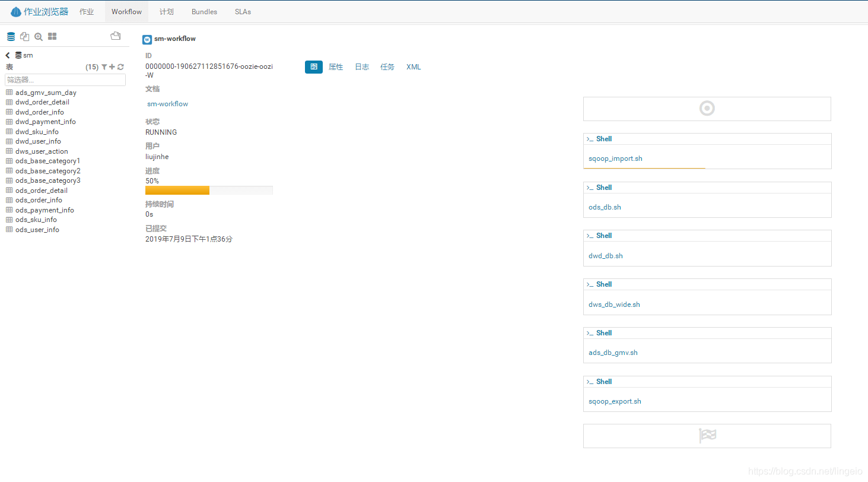Switch to the 属性 properties tab

click(x=336, y=67)
